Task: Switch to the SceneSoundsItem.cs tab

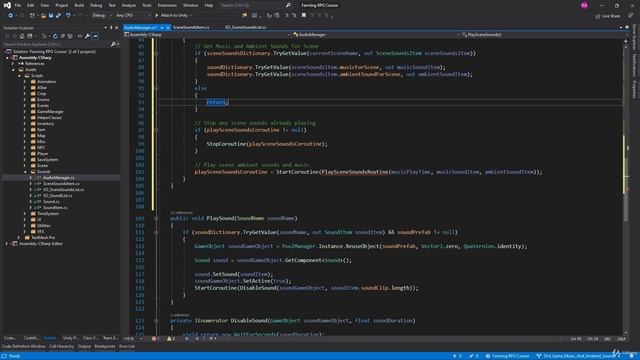Action: click(191, 27)
